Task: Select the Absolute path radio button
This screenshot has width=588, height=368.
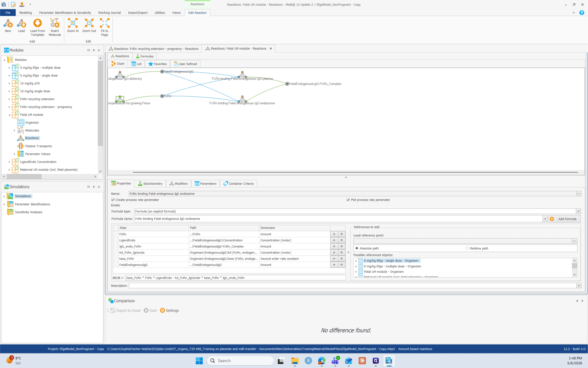Action: (x=357, y=248)
